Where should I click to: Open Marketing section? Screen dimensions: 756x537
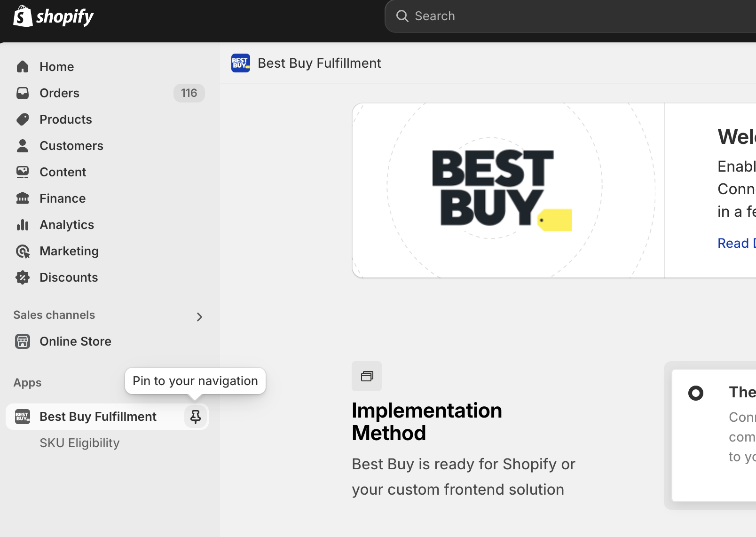(69, 251)
